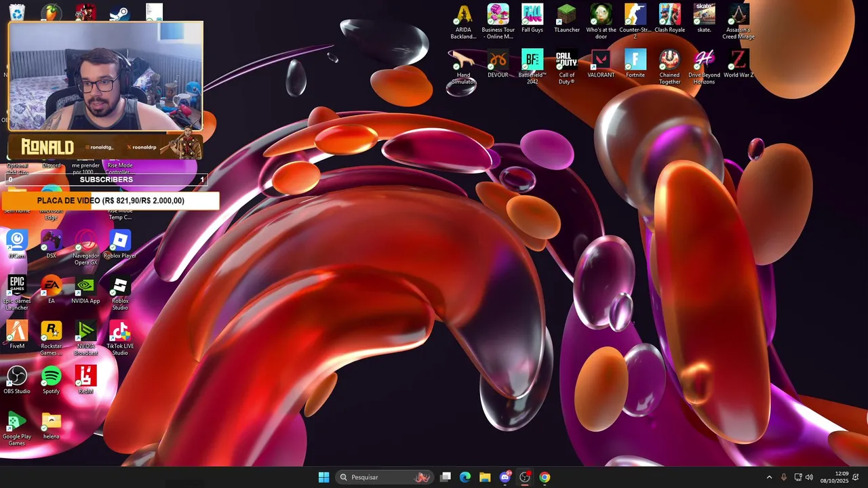Open Microsoft Edge from the taskbar
868x488 pixels.
pos(465,477)
